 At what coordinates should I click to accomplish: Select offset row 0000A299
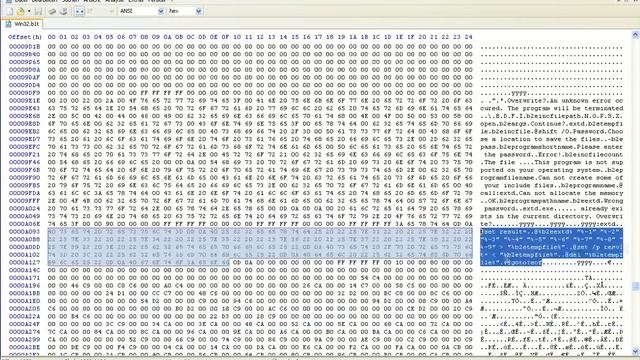[x=25, y=339]
